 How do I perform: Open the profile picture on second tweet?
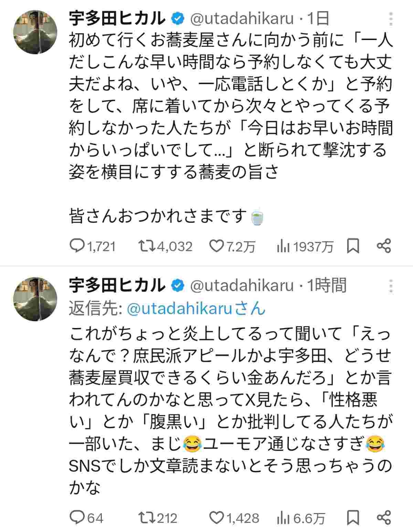35,294
